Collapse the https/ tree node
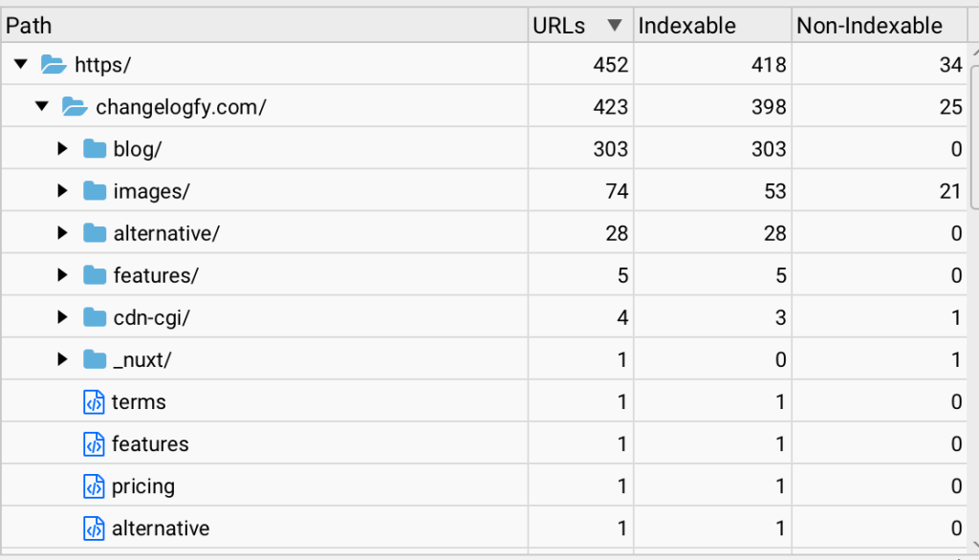 tap(21, 64)
